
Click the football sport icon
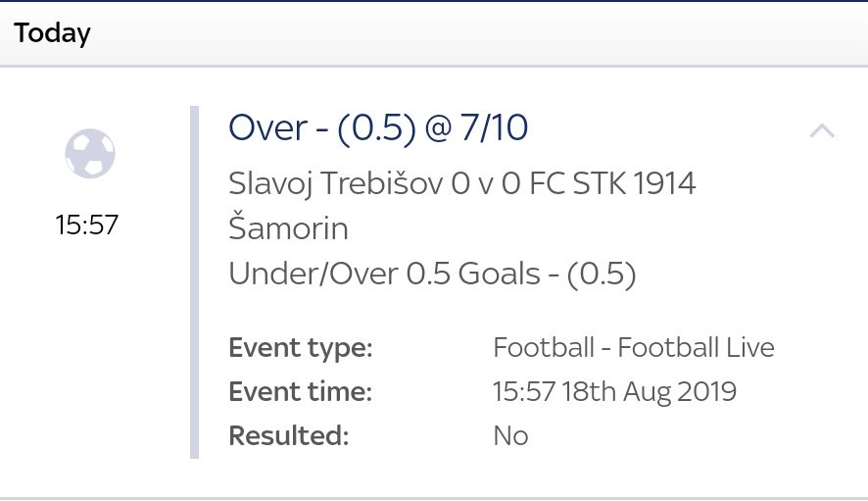(x=90, y=154)
